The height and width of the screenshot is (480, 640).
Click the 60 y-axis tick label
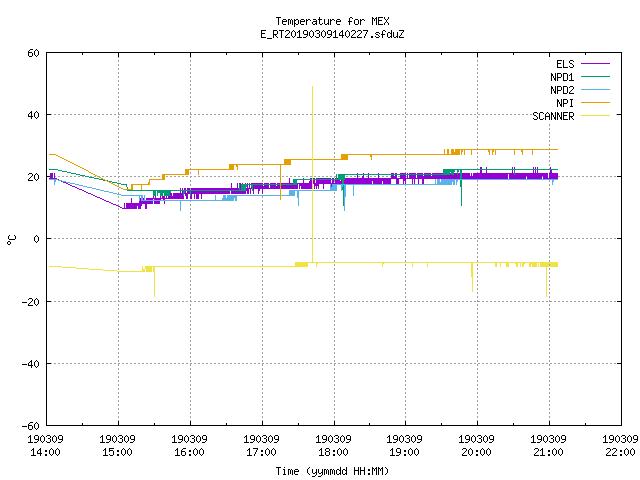(33, 53)
